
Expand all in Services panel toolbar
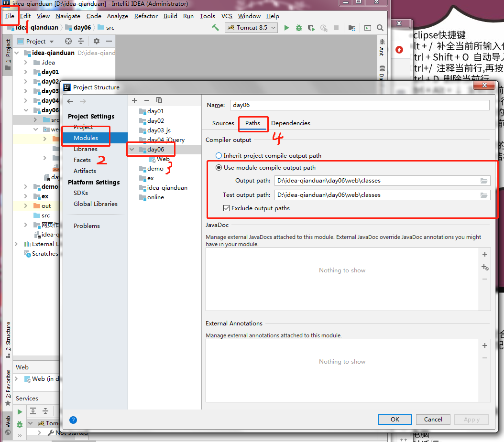pos(33,411)
